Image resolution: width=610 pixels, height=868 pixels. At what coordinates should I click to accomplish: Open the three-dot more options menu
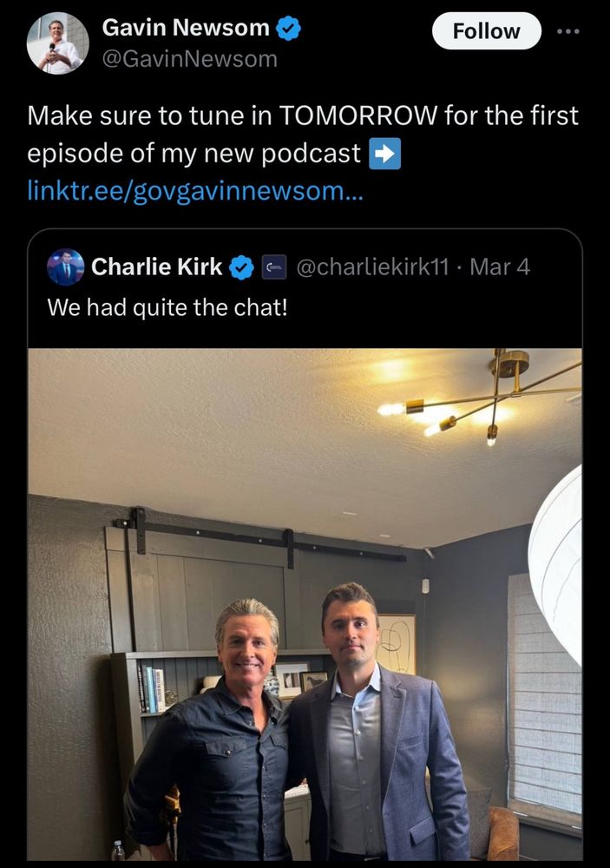(568, 31)
